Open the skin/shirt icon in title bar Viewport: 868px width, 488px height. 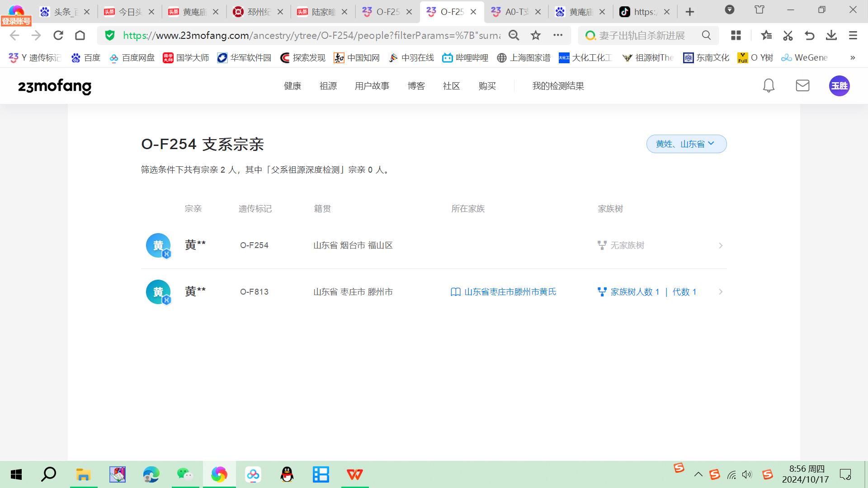[759, 10]
